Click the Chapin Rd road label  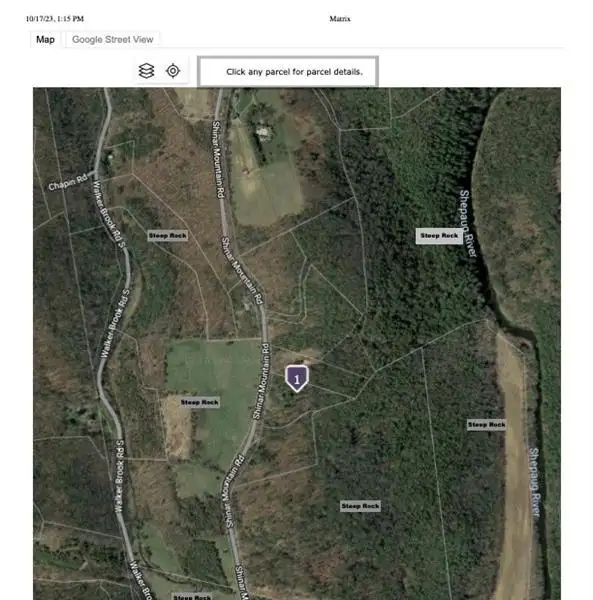point(68,182)
